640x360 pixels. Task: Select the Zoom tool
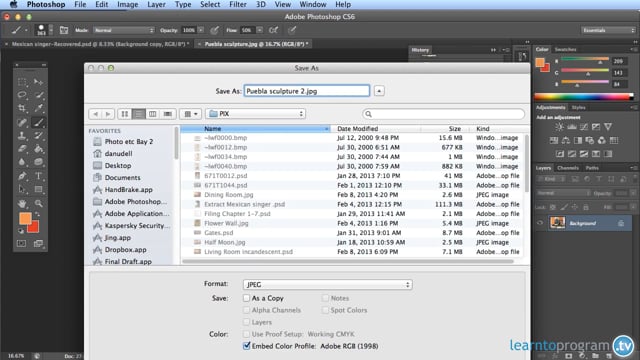point(38,203)
